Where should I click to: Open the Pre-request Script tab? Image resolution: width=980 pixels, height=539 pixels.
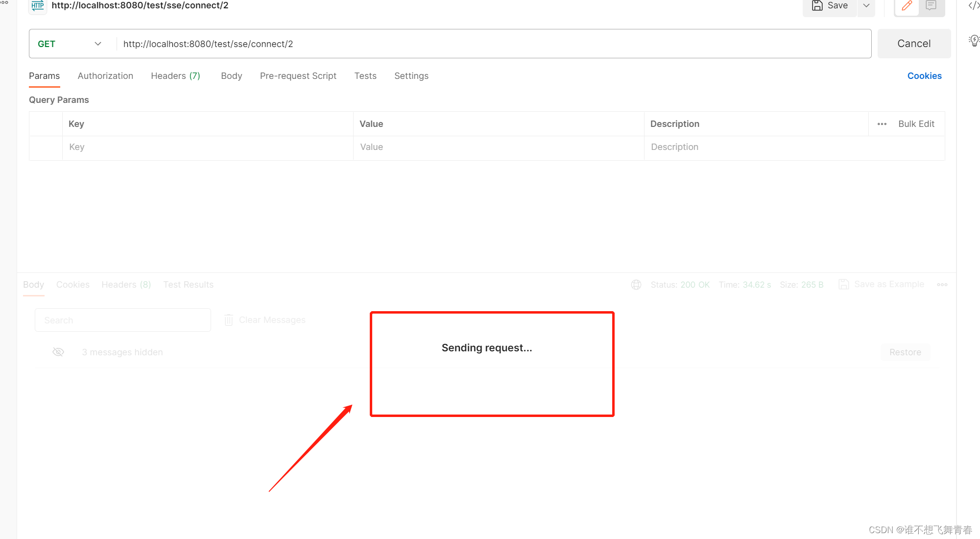tap(298, 76)
